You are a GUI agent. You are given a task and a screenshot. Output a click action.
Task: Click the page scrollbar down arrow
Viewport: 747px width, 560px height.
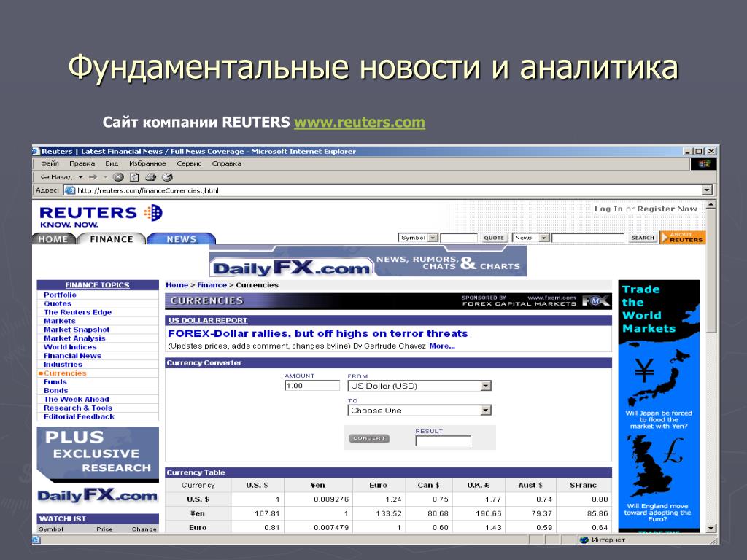[x=711, y=528]
